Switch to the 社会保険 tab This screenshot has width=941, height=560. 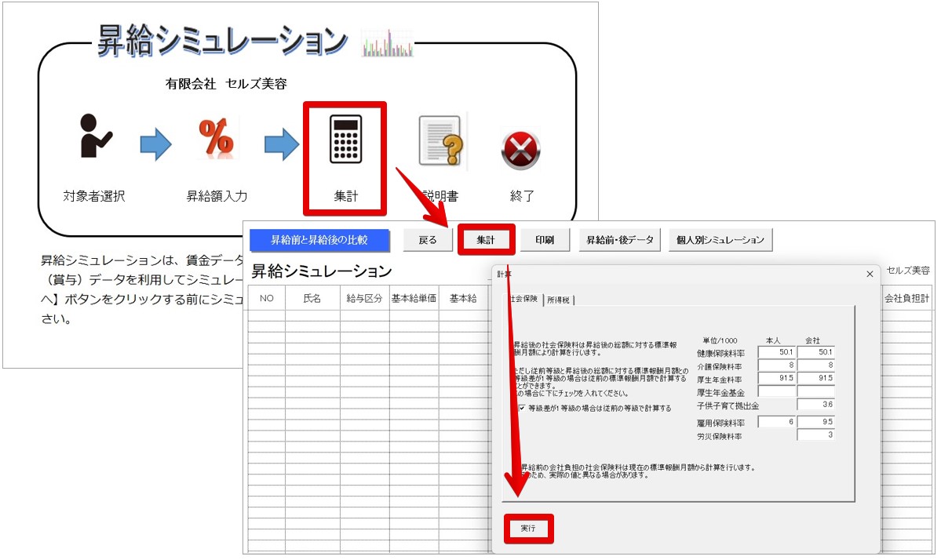click(523, 299)
